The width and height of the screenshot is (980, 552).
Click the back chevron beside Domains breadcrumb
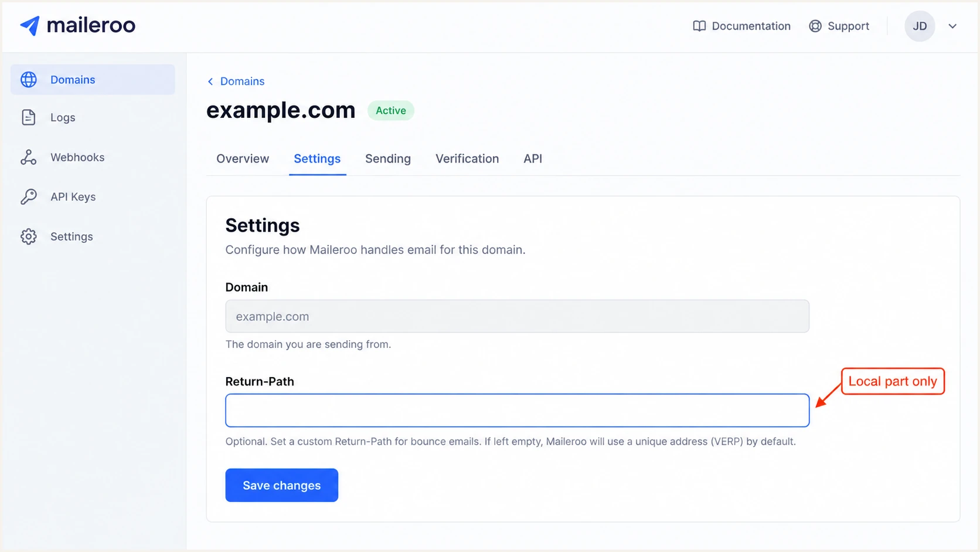pos(210,82)
